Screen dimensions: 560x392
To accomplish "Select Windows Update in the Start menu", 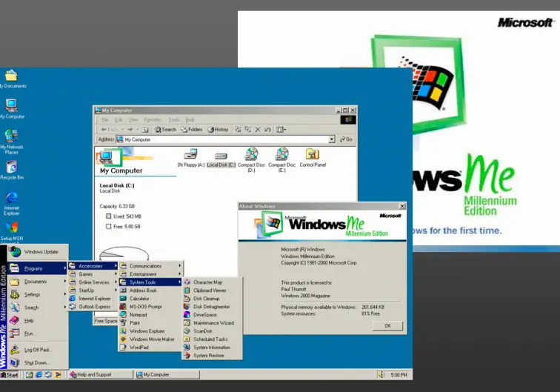I will [x=41, y=252].
